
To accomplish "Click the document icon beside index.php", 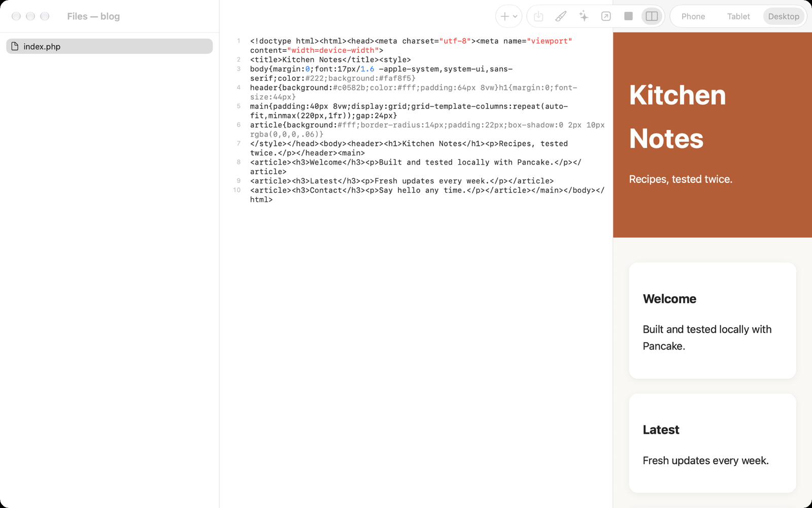I will coord(15,46).
